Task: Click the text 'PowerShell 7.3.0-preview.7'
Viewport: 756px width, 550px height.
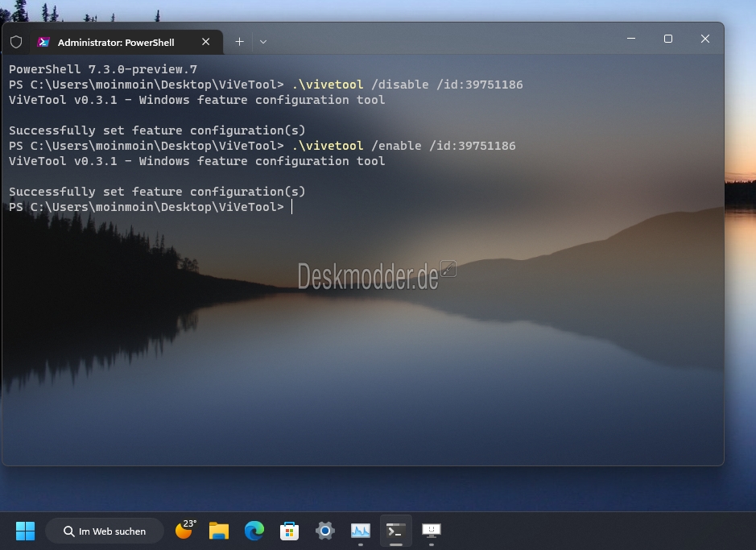Action: (103, 69)
